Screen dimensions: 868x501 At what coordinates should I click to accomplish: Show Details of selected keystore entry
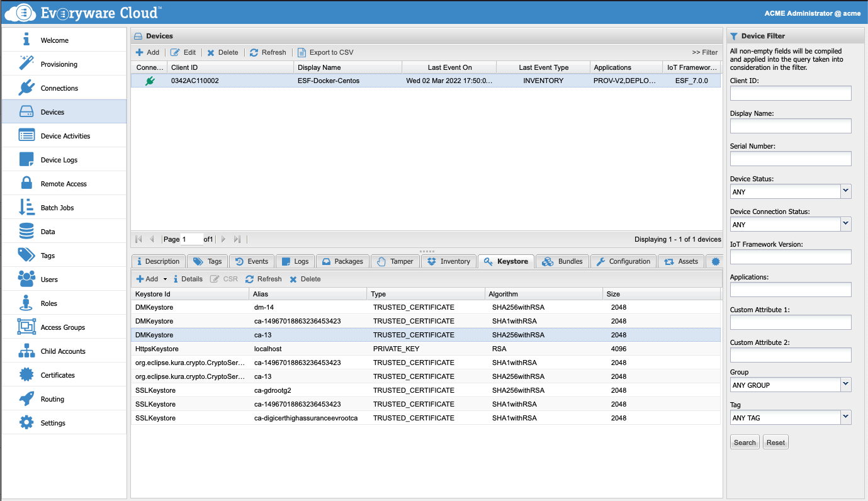point(188,279)
